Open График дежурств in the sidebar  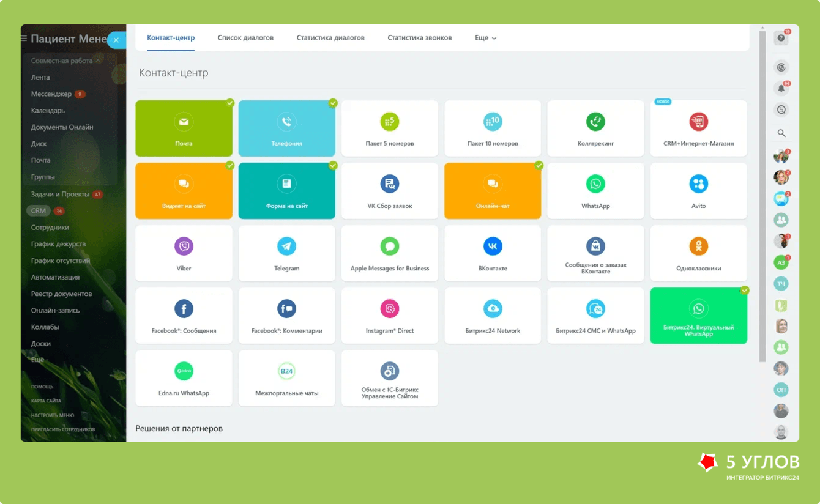tap(59, 244)
